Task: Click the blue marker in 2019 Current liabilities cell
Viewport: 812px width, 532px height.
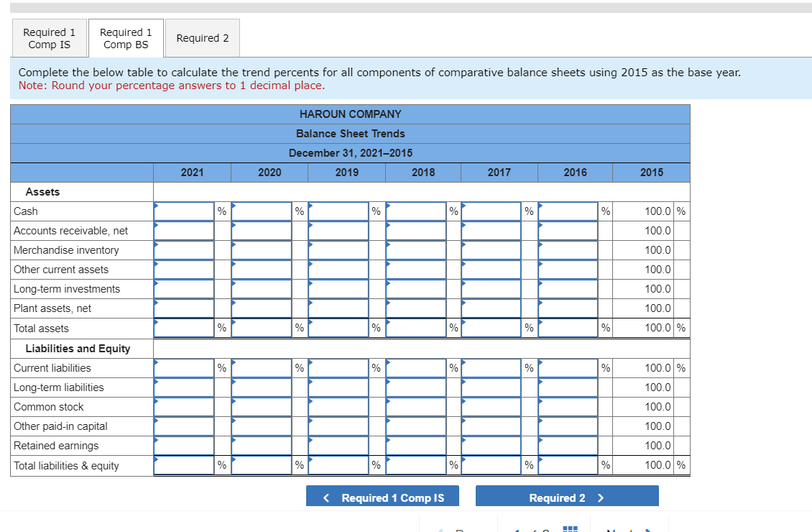Action: tap(310, 362)
